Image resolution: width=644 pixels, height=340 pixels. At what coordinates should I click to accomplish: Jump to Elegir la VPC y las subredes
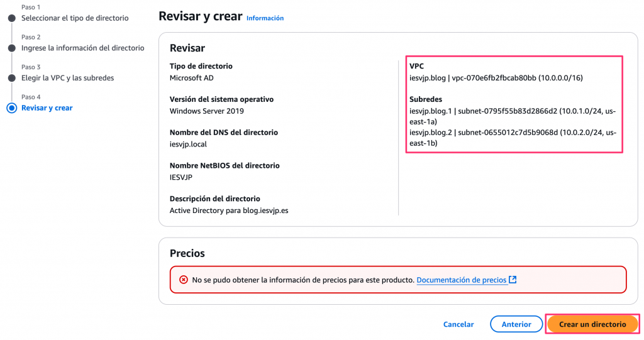click(x=67, y=78)
